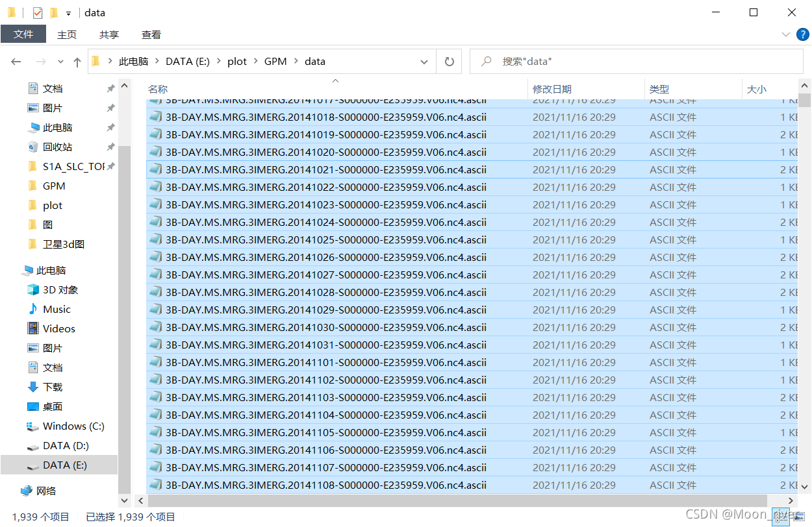Open 回收站 in the navigation pane
This screenshot has width=812, height=527.
coord(58,147)
